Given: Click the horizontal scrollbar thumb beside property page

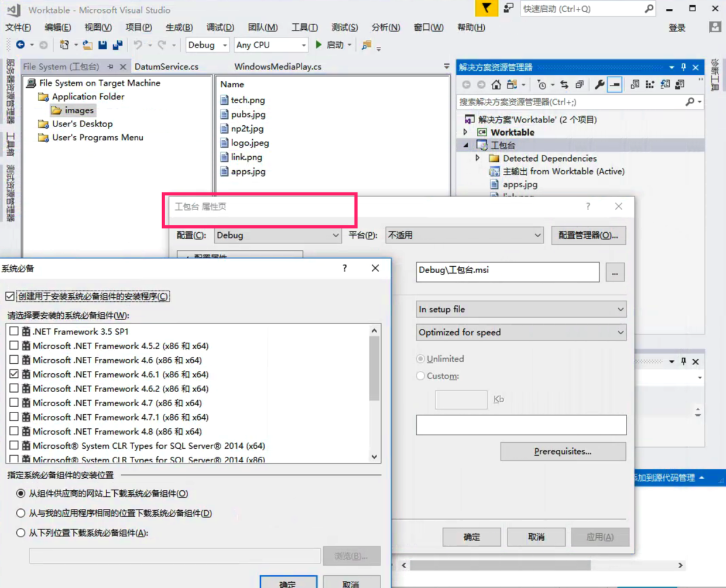Looking at the screenshot, I should coord(501,565).
